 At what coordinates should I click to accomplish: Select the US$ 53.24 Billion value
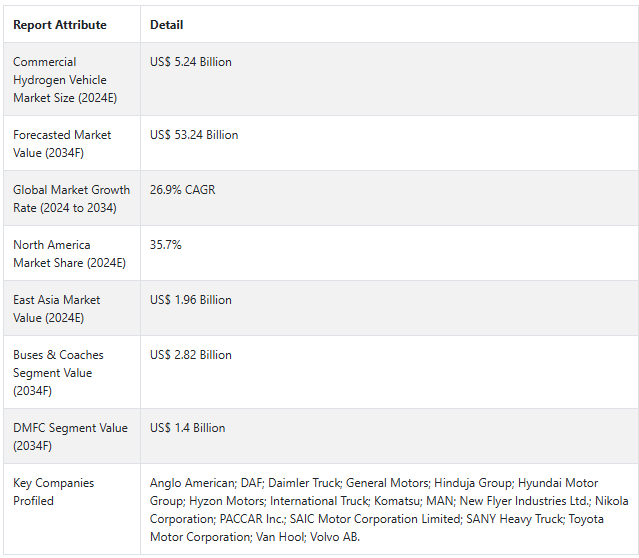(x=194, y=135)
